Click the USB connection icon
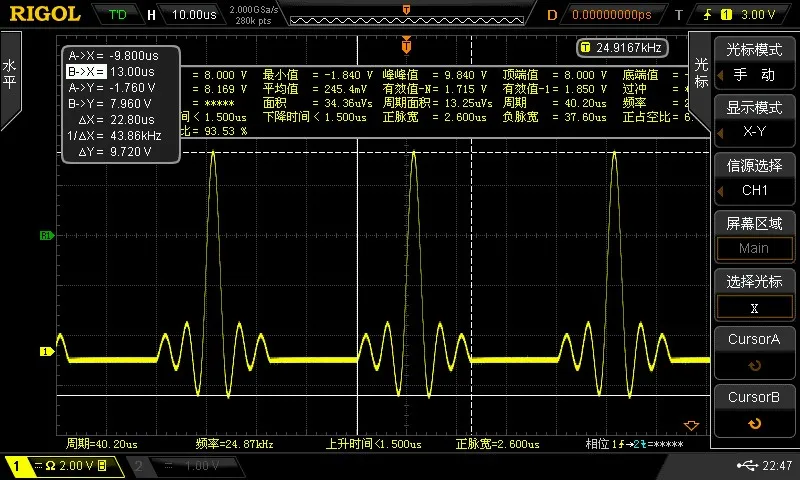 pos(747,465)
